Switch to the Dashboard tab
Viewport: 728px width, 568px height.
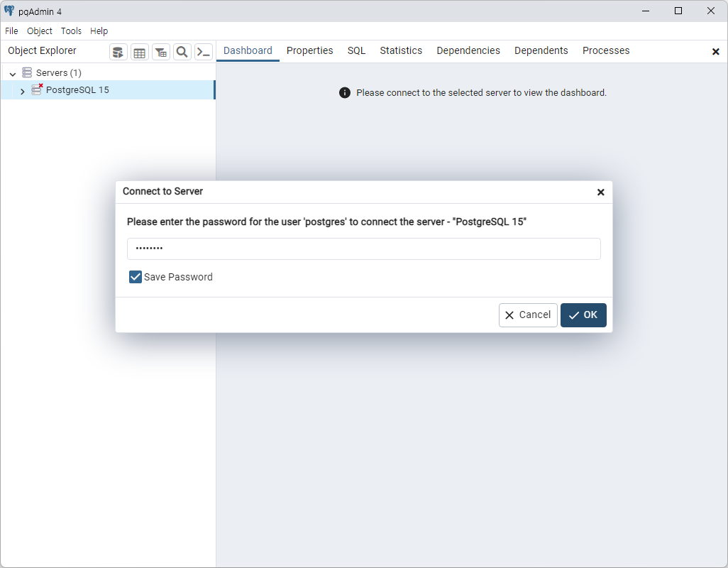click(x=248, y=50)
